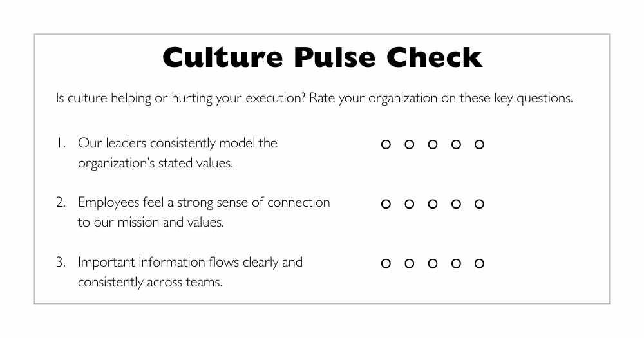Select third rating circle for question 1
644x338 pixels.
(x=433, y=145)
